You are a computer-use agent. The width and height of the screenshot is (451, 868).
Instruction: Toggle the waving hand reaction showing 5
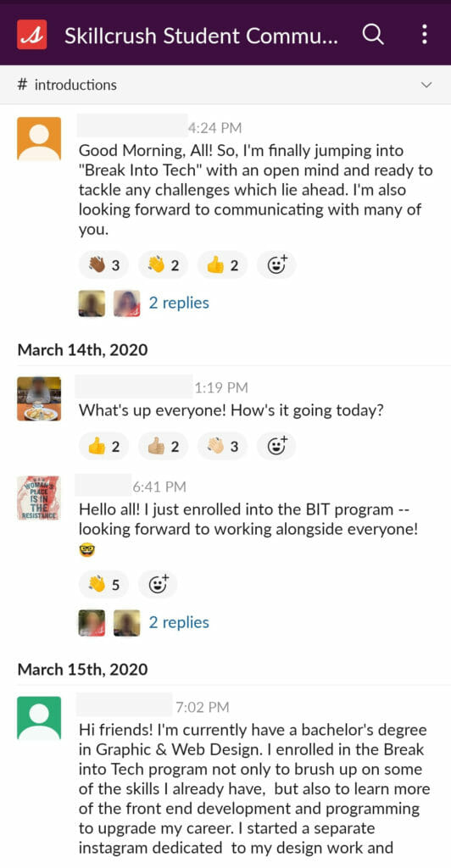click(103, 584)
